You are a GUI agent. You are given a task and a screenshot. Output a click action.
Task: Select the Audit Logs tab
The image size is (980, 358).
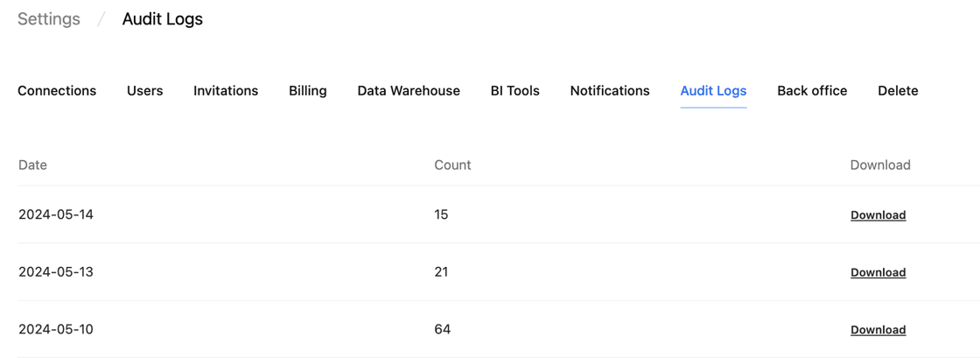point(713,91)
